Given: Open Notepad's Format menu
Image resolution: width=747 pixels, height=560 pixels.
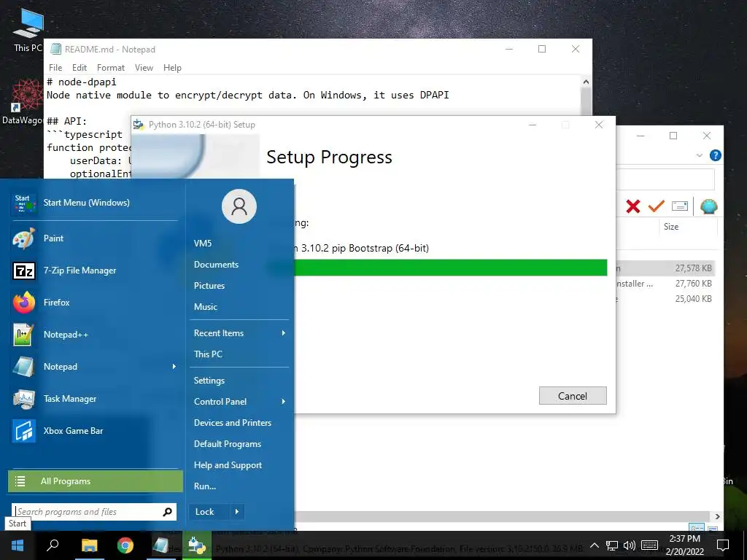Looking at the screenshot, I should [111, 68].
